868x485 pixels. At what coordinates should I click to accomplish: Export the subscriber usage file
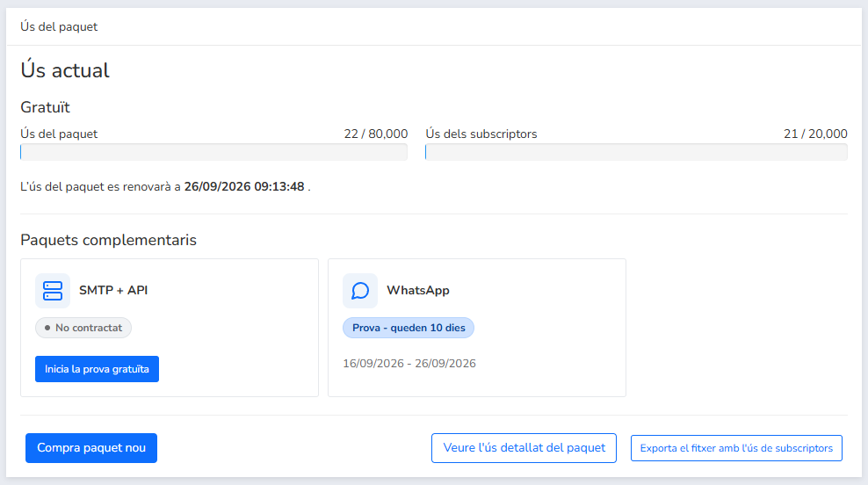(x=736, y=448)
